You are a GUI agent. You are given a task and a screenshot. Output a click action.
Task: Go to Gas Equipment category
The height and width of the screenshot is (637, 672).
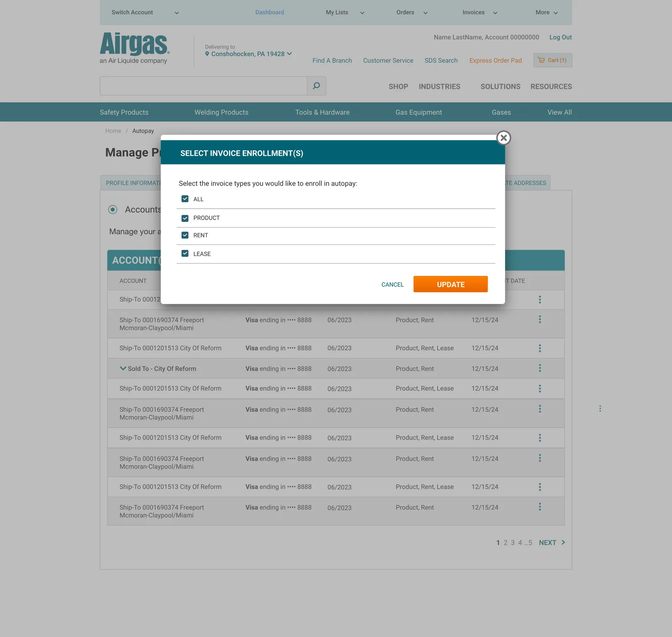tap(419, 112)
